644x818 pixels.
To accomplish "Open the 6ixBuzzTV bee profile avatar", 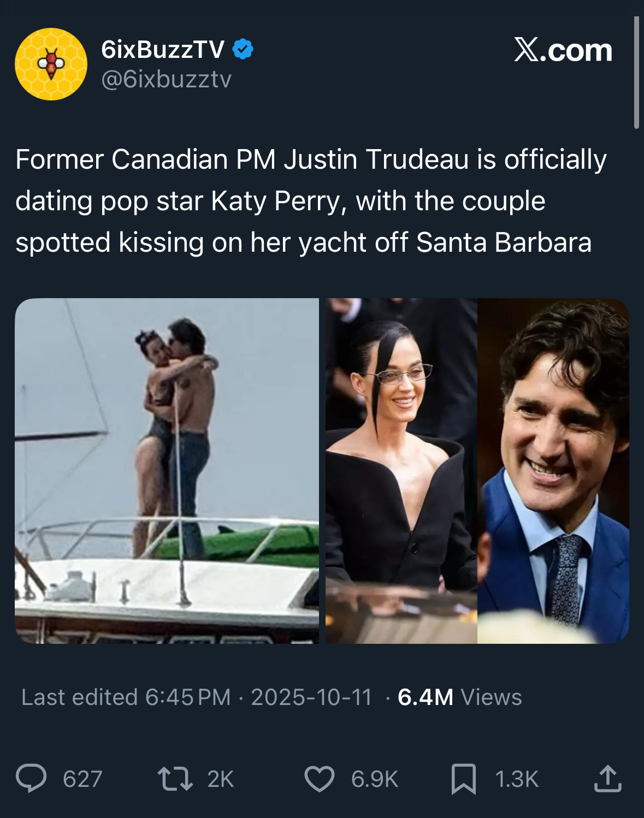I will (x=51, y=64).
